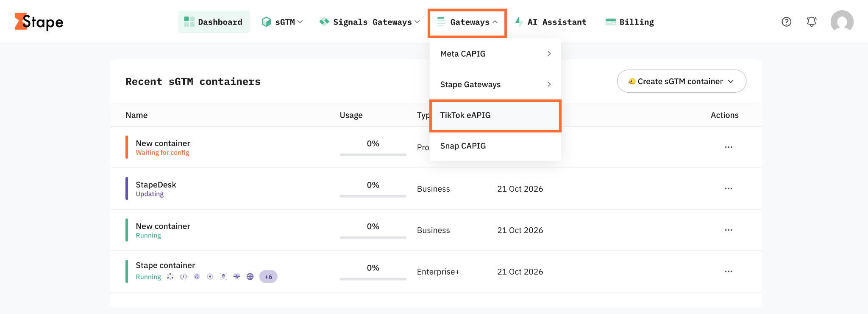
Task: Click the Waiting for config status
Action: (162, 152)
